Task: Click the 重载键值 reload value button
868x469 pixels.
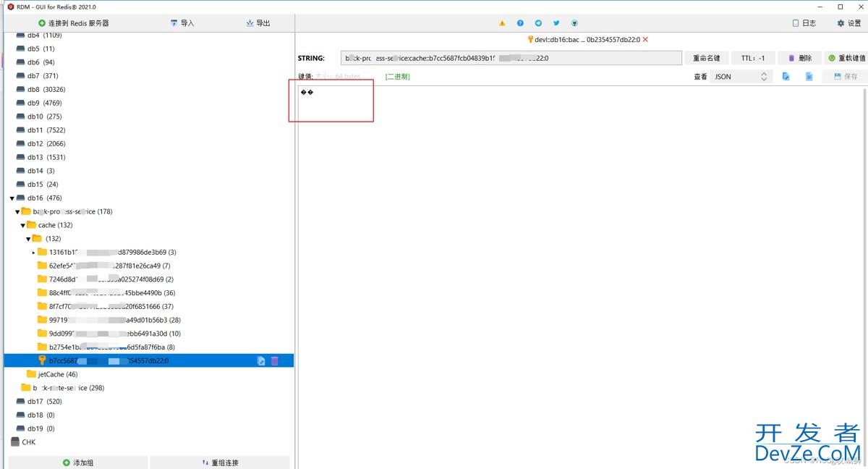Action: click(846, 58)
